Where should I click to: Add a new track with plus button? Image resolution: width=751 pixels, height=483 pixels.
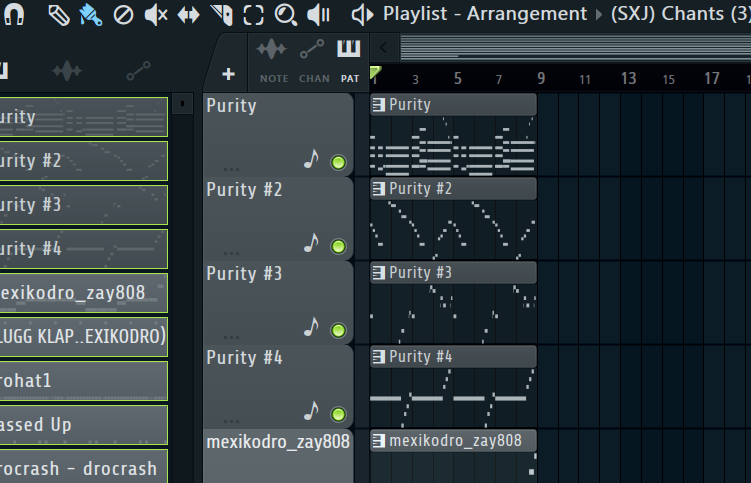pyautogui.click(x=228, y=74)
